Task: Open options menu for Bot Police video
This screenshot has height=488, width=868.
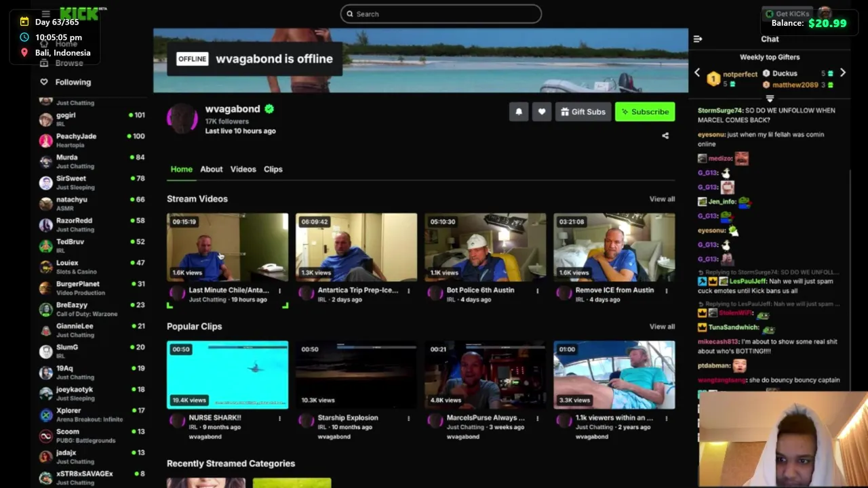Action: click(537, 291)
